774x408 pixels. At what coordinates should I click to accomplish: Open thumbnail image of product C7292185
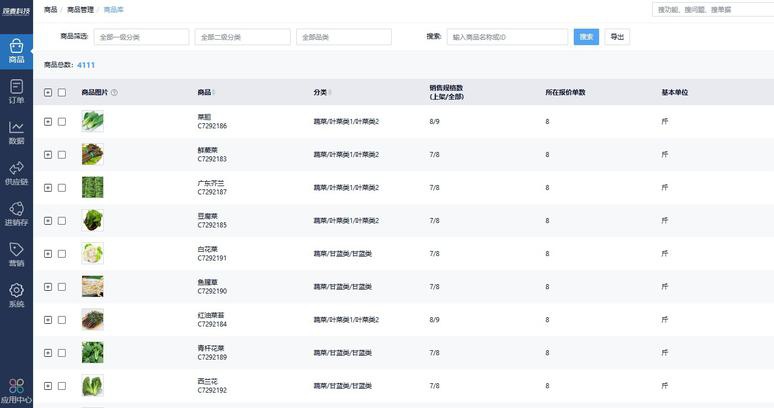pos(92,221)
